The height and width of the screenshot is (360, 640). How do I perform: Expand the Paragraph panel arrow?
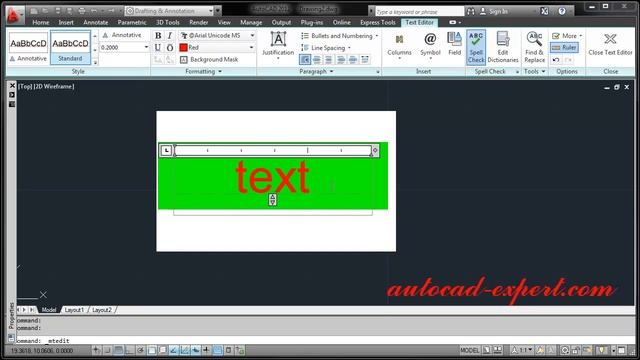331,71
